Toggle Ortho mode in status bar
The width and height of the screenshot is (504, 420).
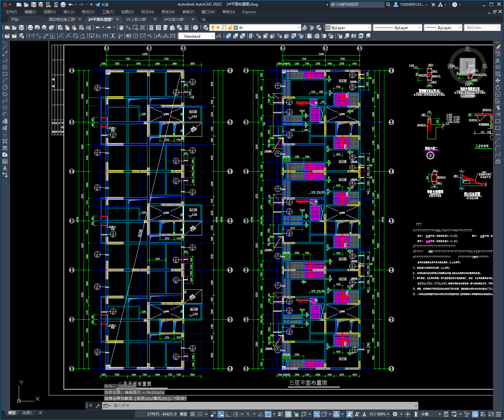pyautogui.click(x=228, y=414)
